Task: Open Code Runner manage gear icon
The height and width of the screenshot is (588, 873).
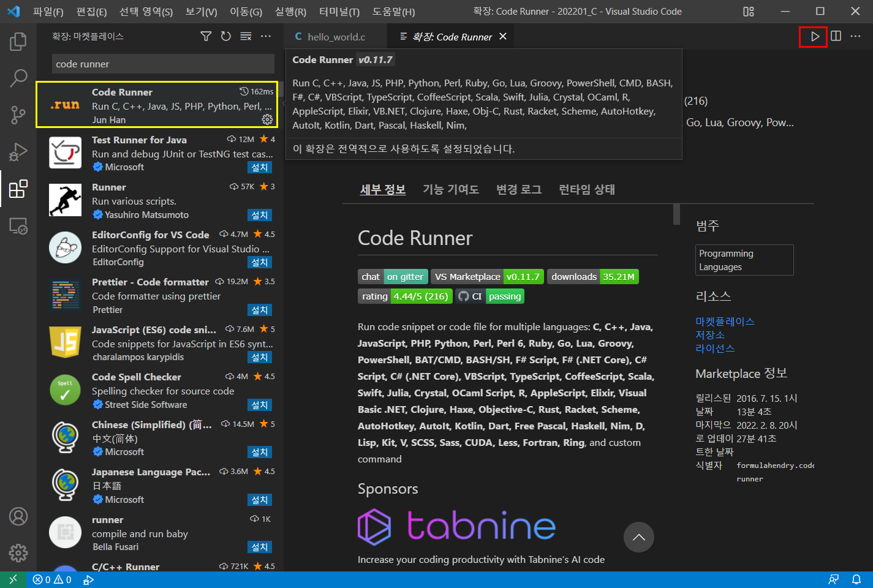Action: (x=267, y=119)
